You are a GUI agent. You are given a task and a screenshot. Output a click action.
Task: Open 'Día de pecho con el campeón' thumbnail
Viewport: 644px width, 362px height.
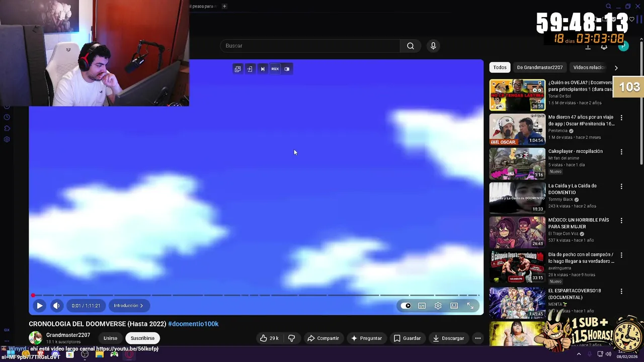(517, 266)
